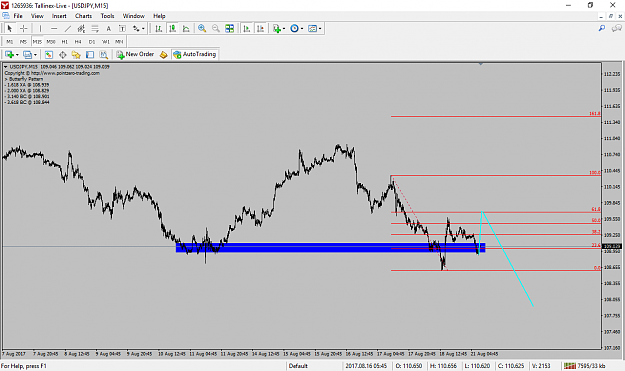Image resolution: width=625 pixels, height=371 pixels.
Task: Select the Fibonacci Retracement tool
Action: pos(95,28)
